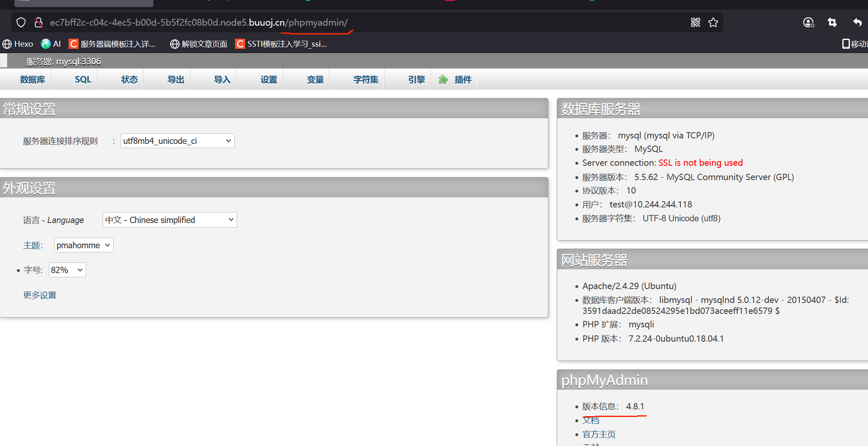
Task: Go to the 导出 export tab
Action: pos(176,80)
